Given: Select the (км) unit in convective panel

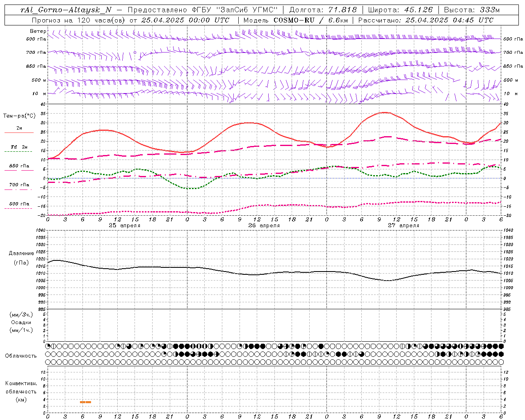Looking at the screenshot, I should (21, 399).
